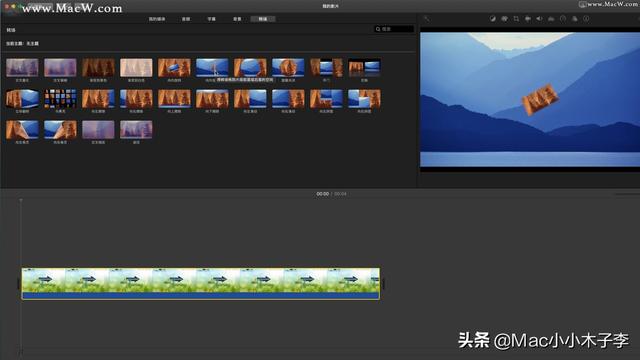The image size is (640, 360).
Task: Select the cropping tool icon
Action: click(x=516, y=19)
